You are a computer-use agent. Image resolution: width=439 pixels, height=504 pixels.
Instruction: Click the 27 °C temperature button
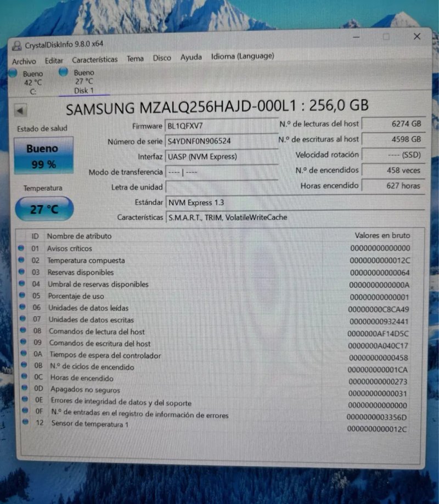[x=44, y=209]
